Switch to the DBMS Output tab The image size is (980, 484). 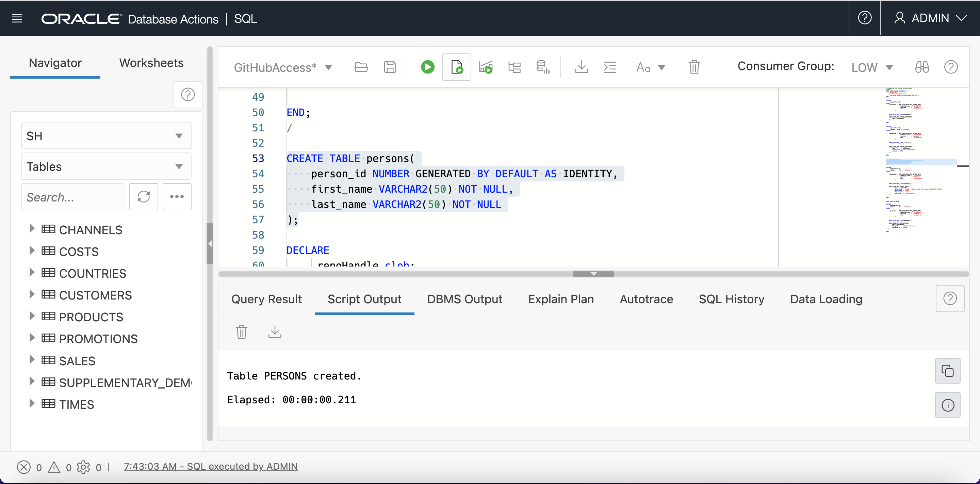464,299
